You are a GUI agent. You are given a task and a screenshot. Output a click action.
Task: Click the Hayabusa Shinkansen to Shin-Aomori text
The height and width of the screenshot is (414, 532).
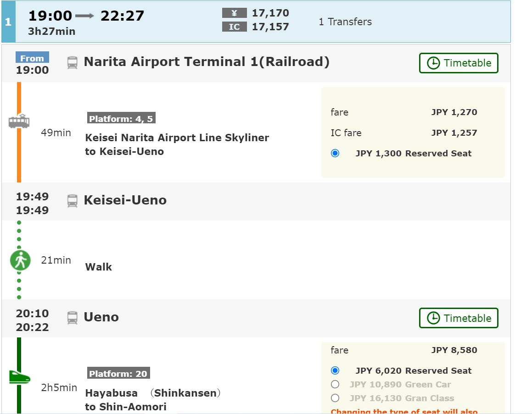pyautogui.click(x=153, y=400)
